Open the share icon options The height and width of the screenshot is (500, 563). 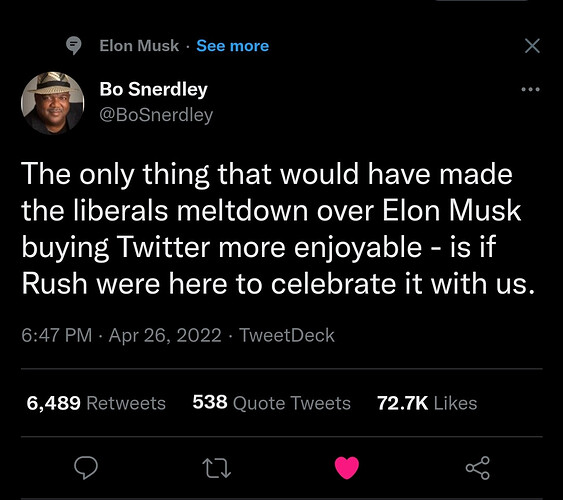[x=478, y=468]
